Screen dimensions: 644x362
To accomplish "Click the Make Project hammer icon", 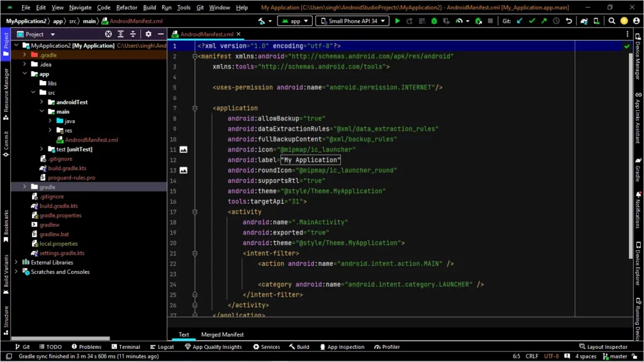I will coord(262,21).
